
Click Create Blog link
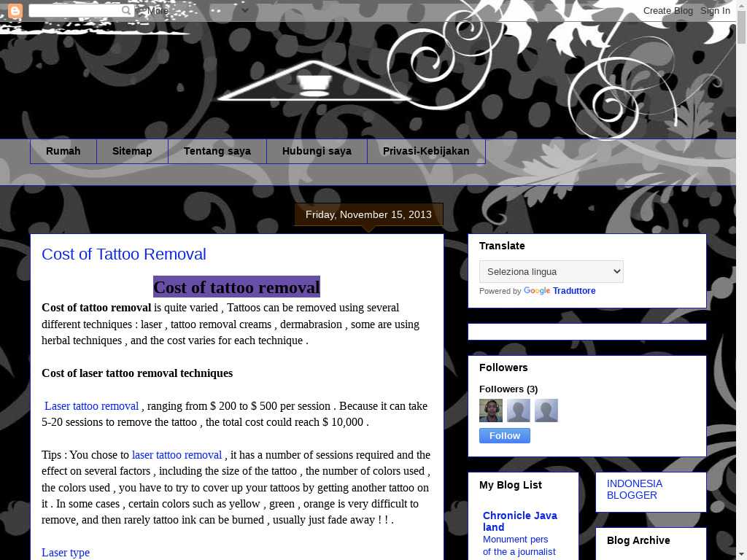[x=667, y=11]
